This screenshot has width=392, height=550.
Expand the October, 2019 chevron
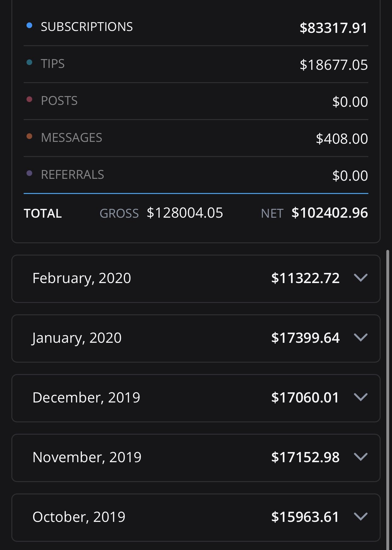click(361, 517)
